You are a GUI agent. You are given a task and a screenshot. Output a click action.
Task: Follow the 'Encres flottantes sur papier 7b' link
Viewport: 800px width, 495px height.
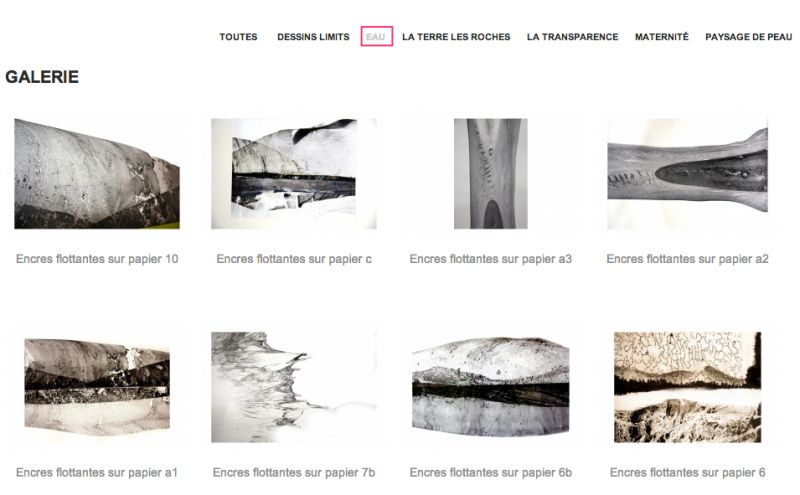[294, 473]
